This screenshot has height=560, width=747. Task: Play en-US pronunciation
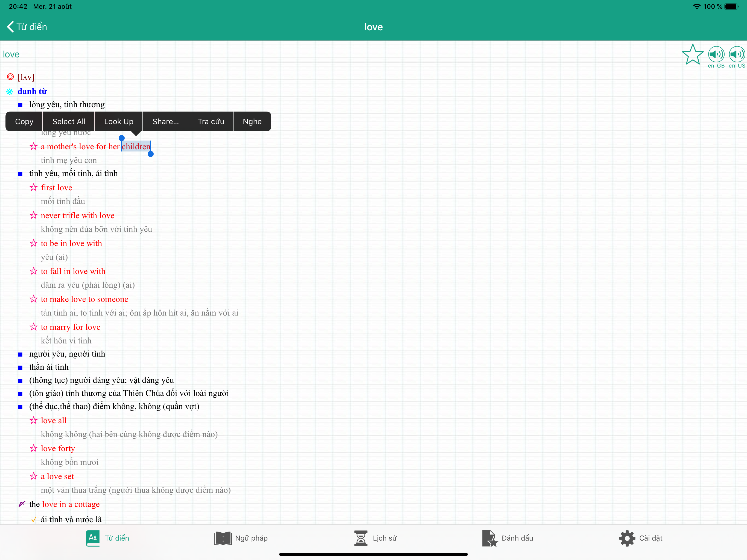click(x=737, y=54)
